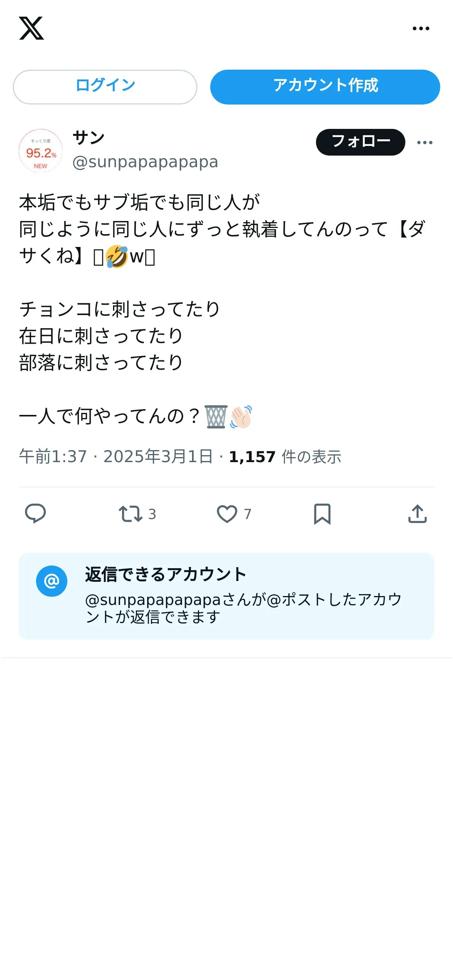Open the post's three-dot options menu
453x980 pixels.
[x=425, y=142]
